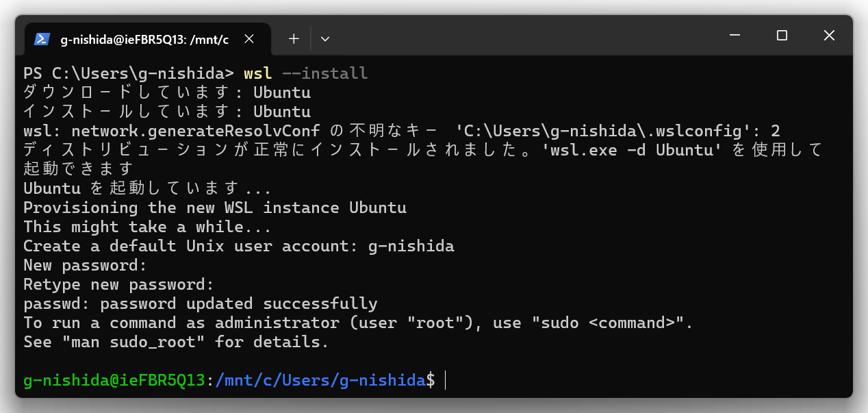This screenshot has height=413, width=868.
Task: Click the "New password:" line
Action: pos(86,265)
